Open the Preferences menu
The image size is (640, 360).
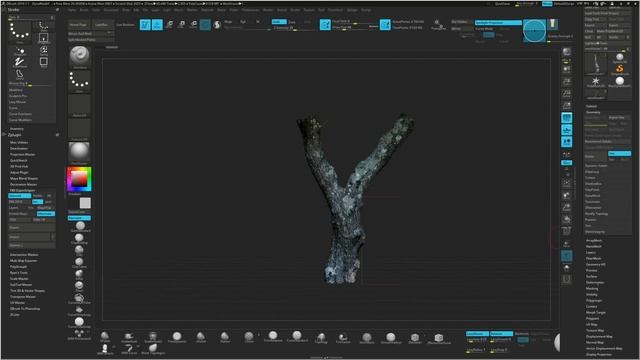coord(251,10)
